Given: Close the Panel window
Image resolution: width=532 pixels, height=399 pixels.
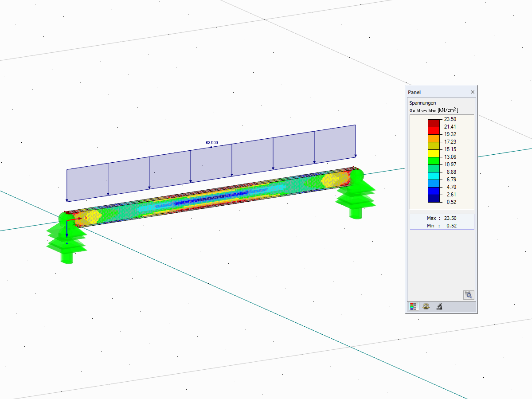Looking at the screenshot, I should click(472, 92).
